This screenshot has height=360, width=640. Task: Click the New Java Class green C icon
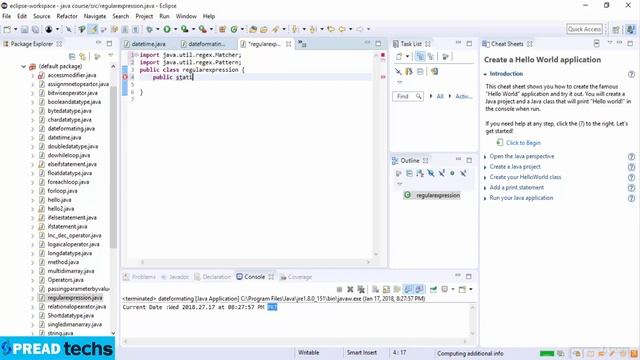point(234,29)
